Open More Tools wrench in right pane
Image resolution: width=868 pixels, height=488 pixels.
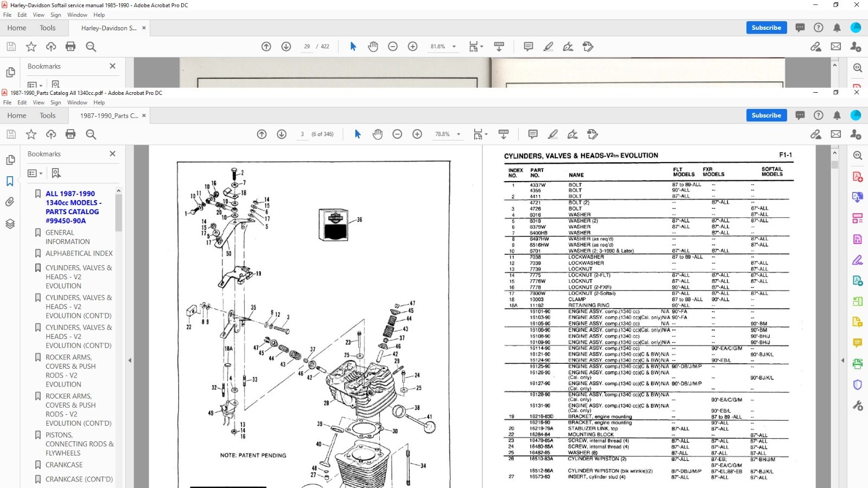(x=858, y=406)
